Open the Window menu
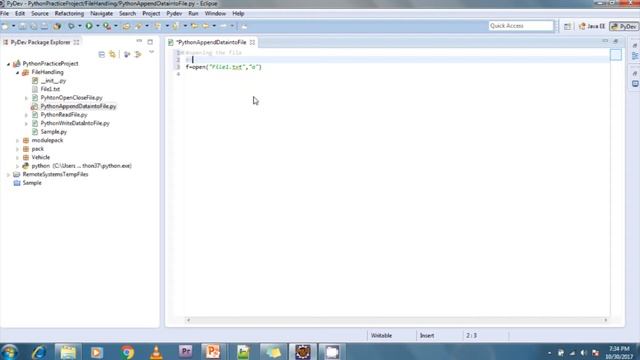The image size is (640, 360). click(215, 13)
